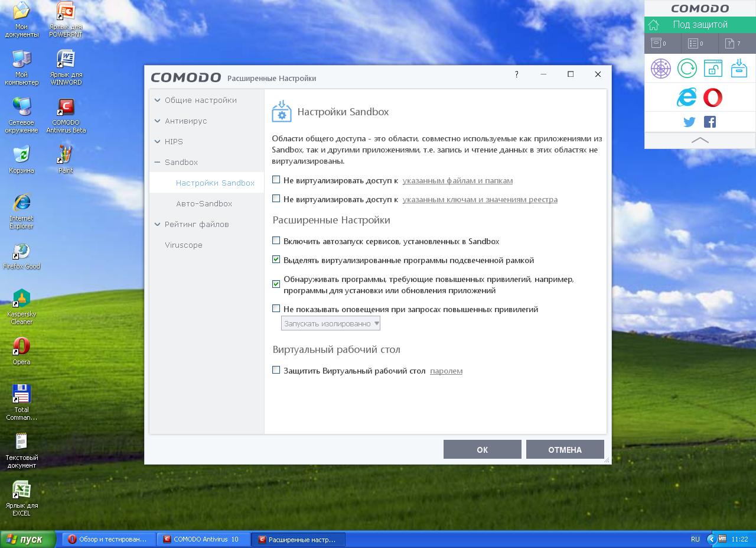Image resolution: width=756 pixels, height=548 pixels.
Task: Toggle non-virtualized access to registry keys checkbox
Action: [x=276, y=199]
